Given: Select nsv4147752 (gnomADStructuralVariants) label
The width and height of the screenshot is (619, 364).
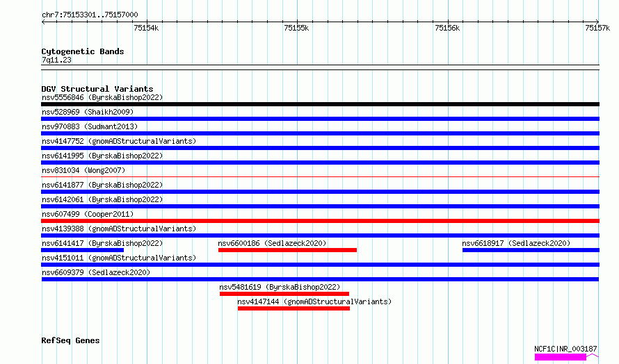Looking at the screenshot, I should (x=119, y=141).
